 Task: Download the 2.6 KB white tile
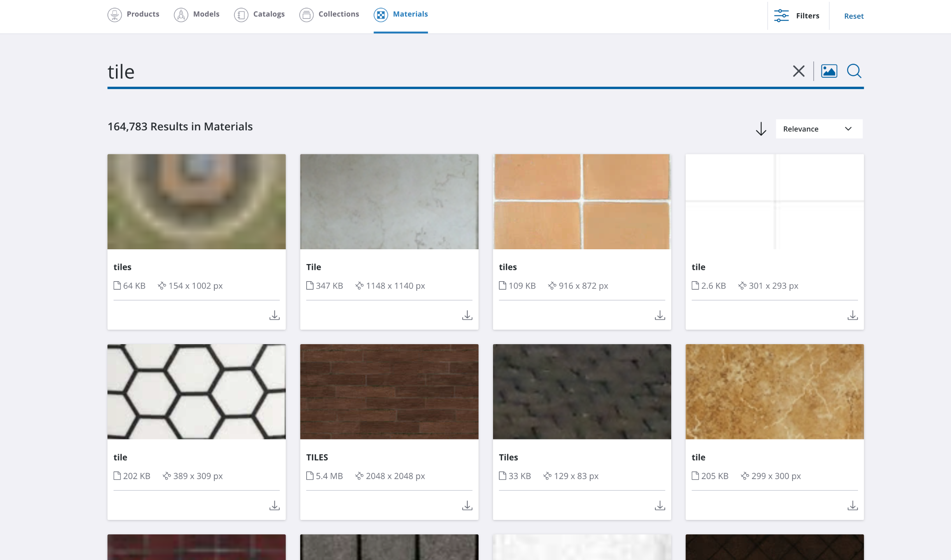852,315
